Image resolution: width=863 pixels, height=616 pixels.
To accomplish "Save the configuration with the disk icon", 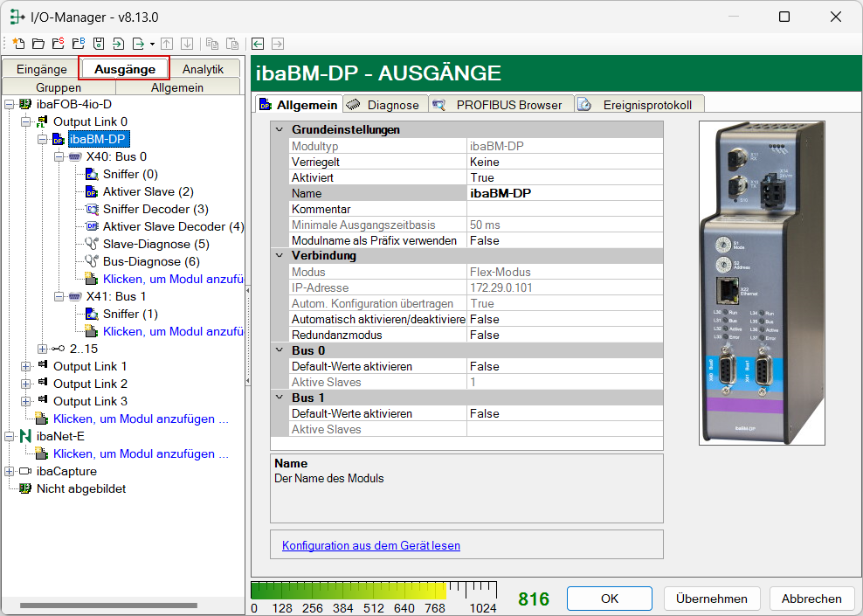I will click(x=99, y=44).
